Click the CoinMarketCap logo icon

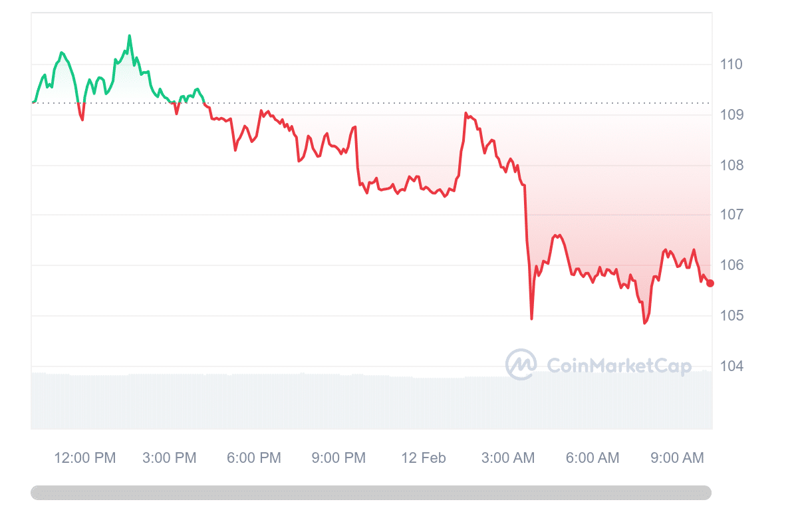tap(521, 364)
